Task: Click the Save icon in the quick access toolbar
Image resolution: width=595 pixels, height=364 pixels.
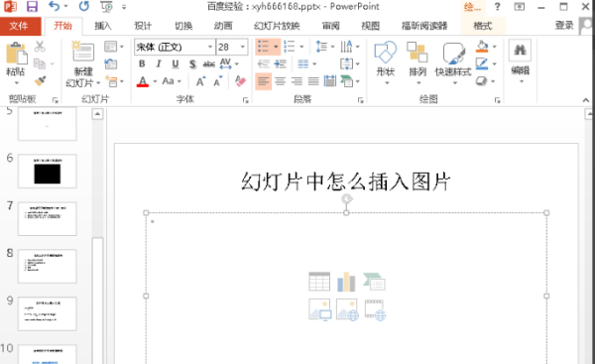Action: point(32,7)
